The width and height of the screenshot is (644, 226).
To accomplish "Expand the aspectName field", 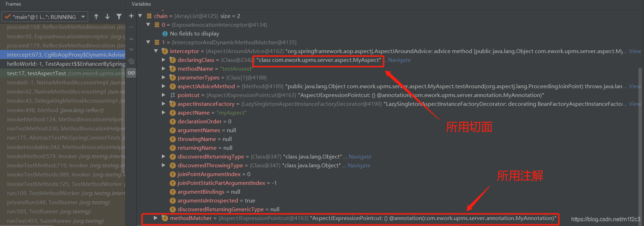I will click(163, 112).
